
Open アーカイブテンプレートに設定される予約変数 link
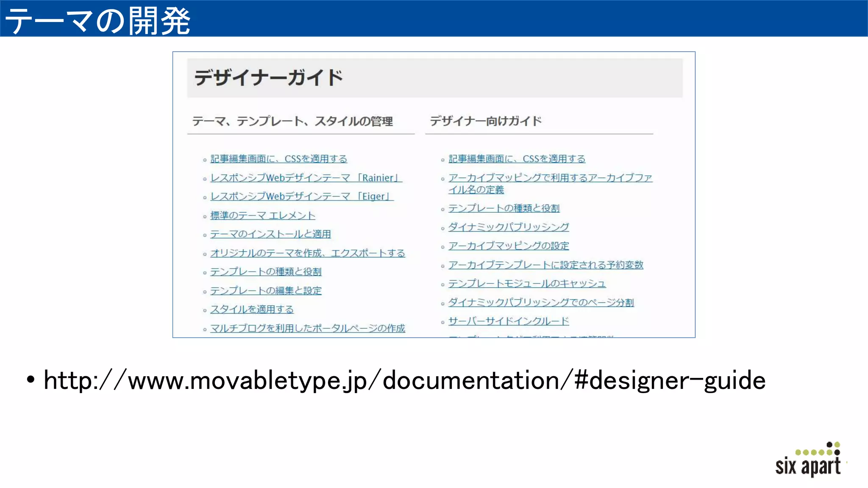[x=546, y=265]
